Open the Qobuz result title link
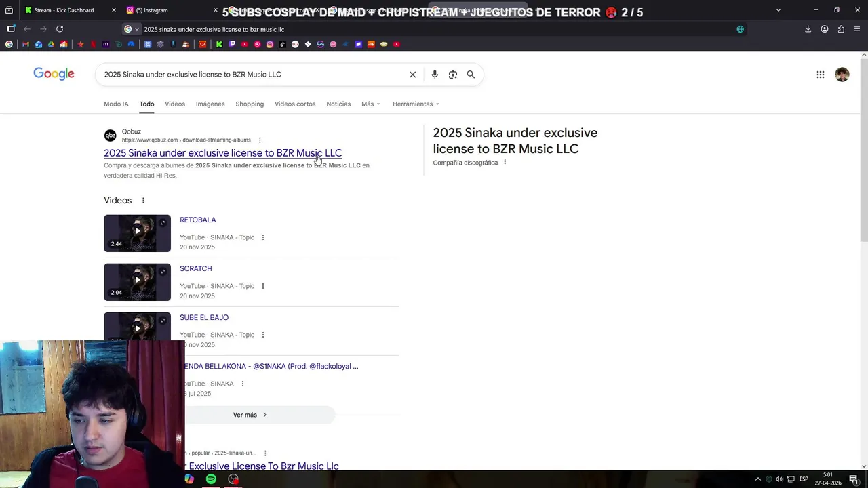The height and width of the screenshot is (488, 868). click(222, 153)
